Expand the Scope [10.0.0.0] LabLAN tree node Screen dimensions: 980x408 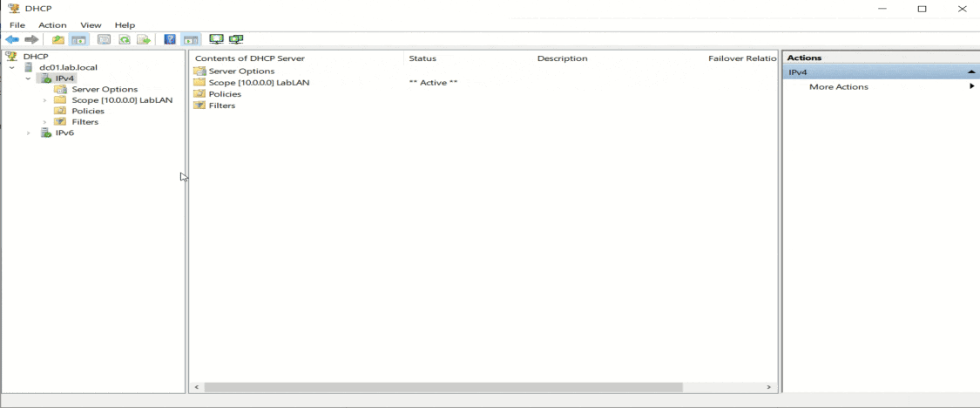44,100
